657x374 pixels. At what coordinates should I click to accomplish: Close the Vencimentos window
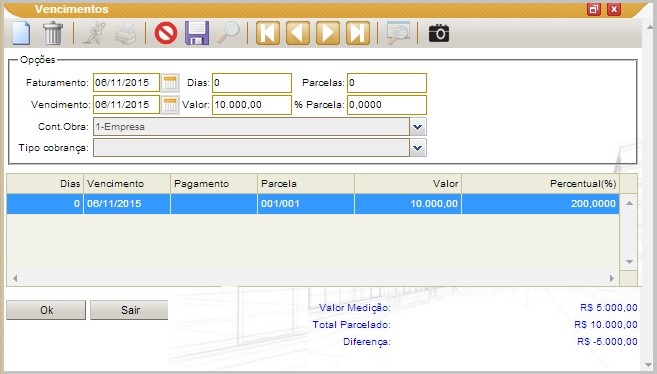[614, 9]
